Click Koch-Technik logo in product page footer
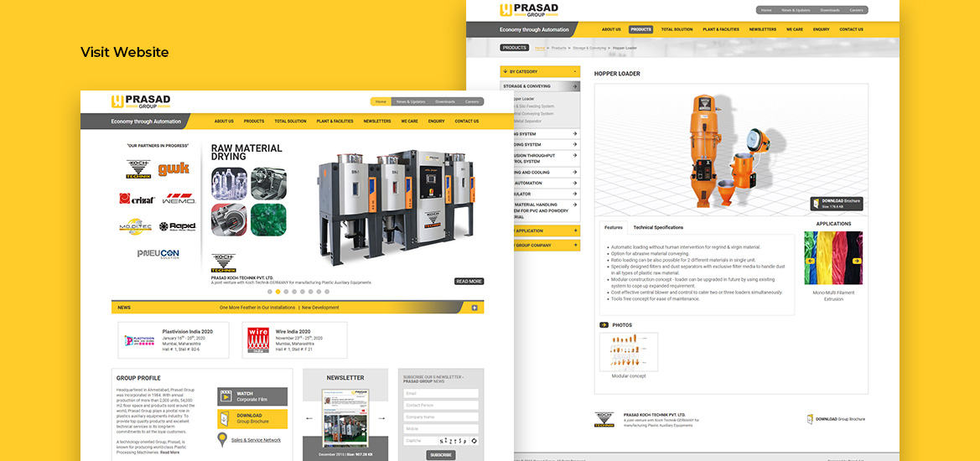 [604, 420]
